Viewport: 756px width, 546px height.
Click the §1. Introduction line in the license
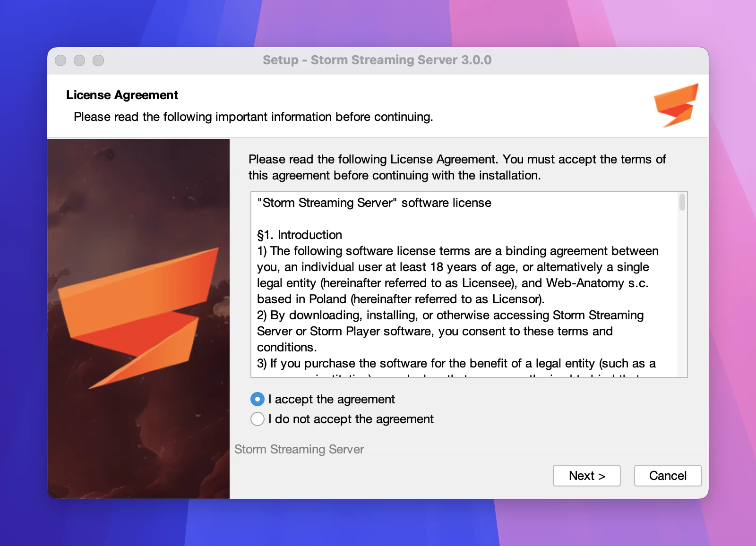(x=299, y=235)
